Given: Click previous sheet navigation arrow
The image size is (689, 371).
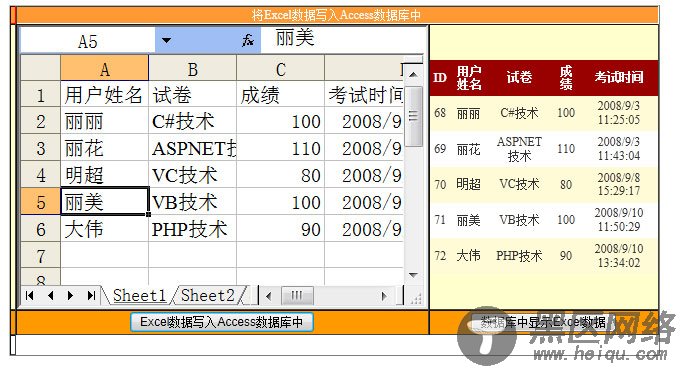Looking at the screenshot, I should click(50, 295).
